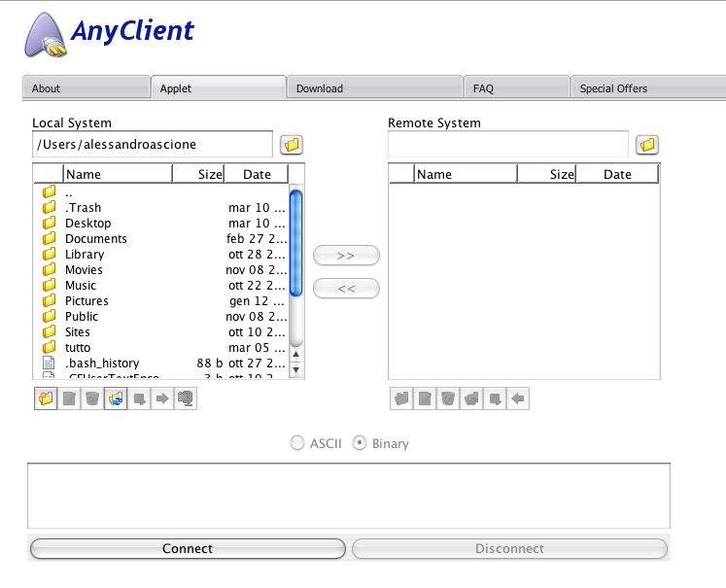This screenshot has height=588, width=726.
Task: Click the local right arrow upload icon
Action: pyautogui.click(x=162, y=398)
